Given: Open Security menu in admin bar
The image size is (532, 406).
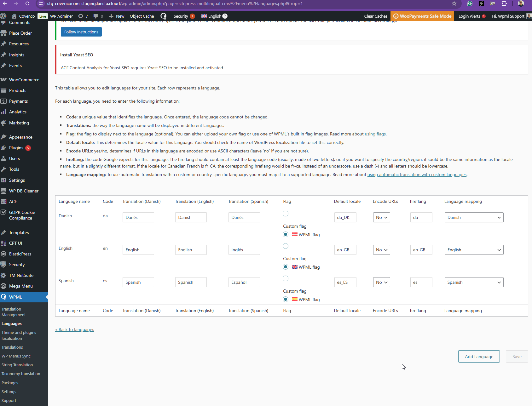Looking at the screenshot, I should coord(184,16).
